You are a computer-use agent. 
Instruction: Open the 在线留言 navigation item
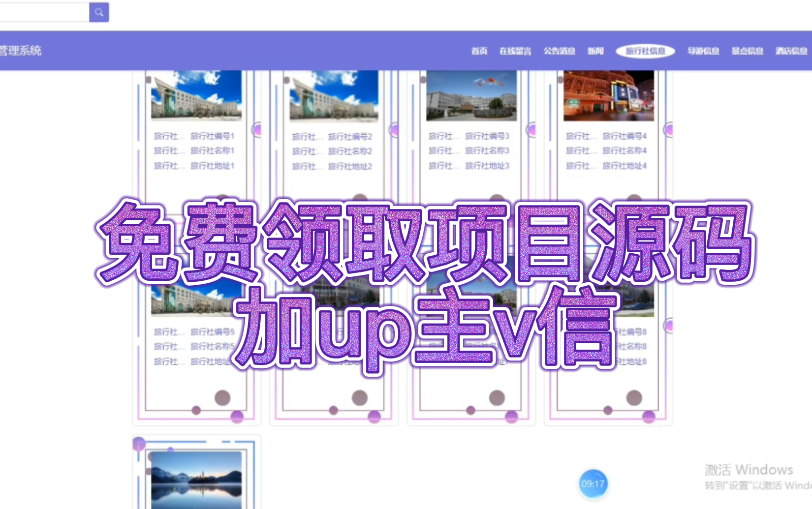(x=516, y=50)
